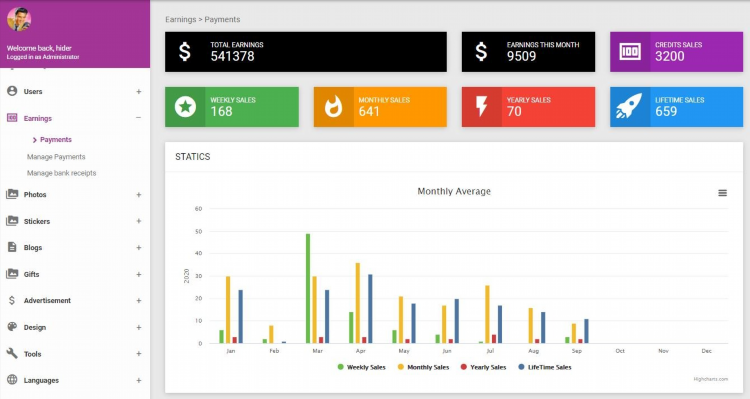Open the Manage Payments menu item
The image size is (750, 399).
coord(56,157)
